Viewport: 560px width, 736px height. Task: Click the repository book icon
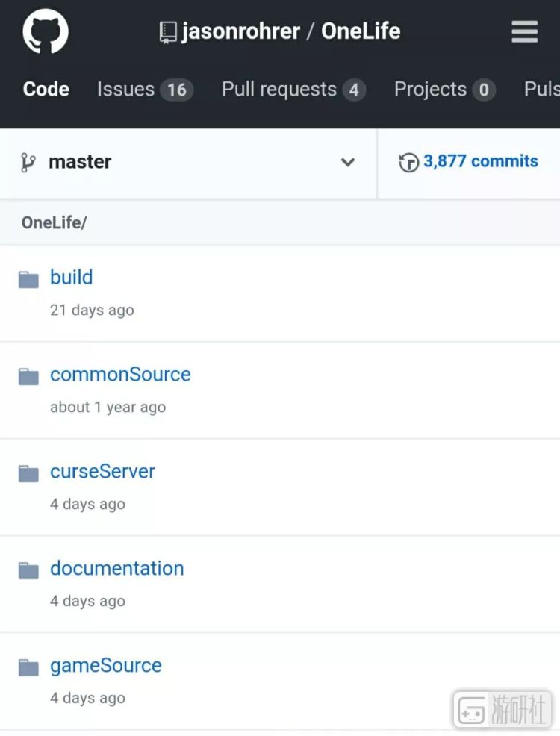click(x=168, y=32)
